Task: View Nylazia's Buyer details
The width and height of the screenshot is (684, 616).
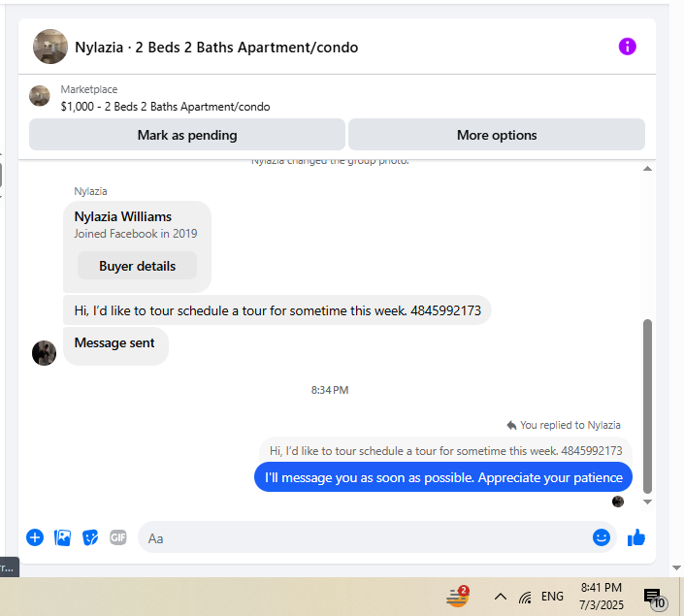Action: click(x=137, y=266)
